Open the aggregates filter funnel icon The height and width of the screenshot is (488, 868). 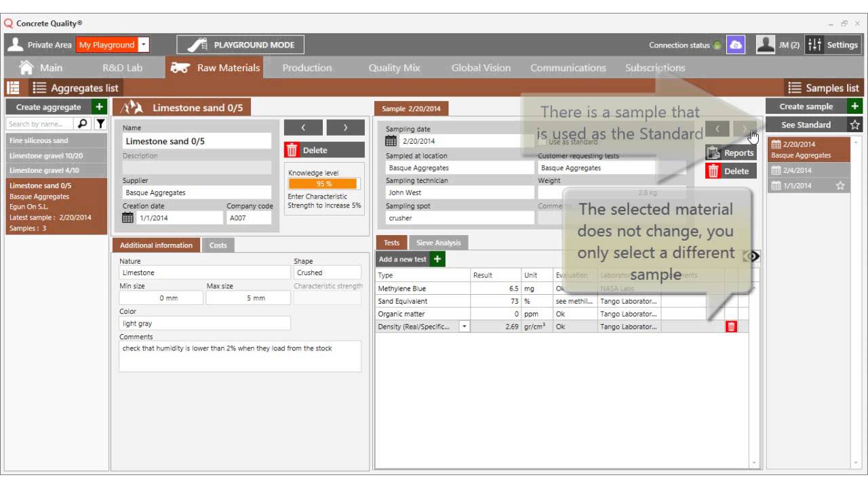click(100, 123)
